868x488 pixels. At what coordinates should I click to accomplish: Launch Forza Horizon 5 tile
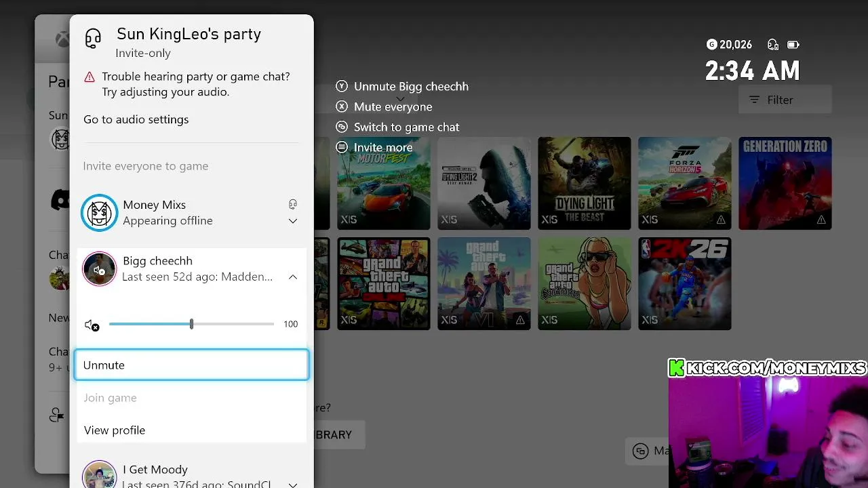(x=685, y=183)
